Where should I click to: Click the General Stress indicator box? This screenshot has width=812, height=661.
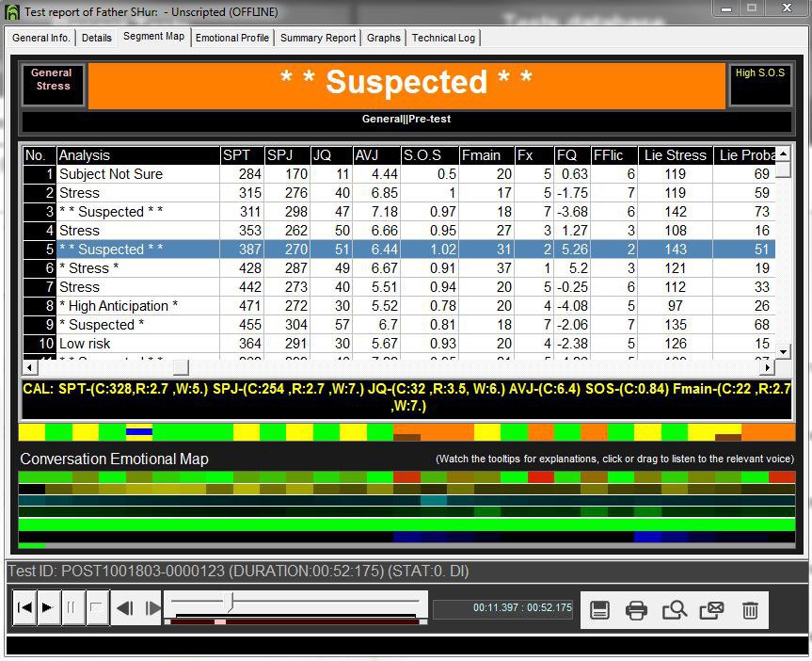(x=51, y=85)
